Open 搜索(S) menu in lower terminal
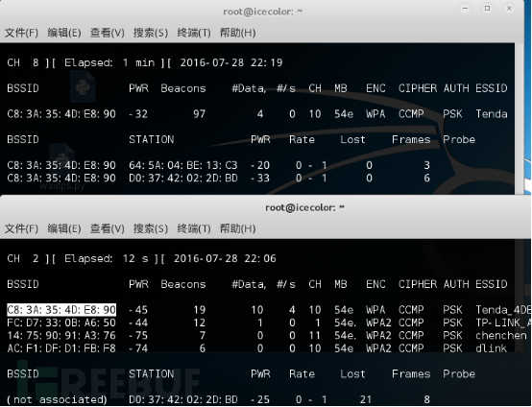The width and height of the screenshot is (532, 407). pos(151,228)
